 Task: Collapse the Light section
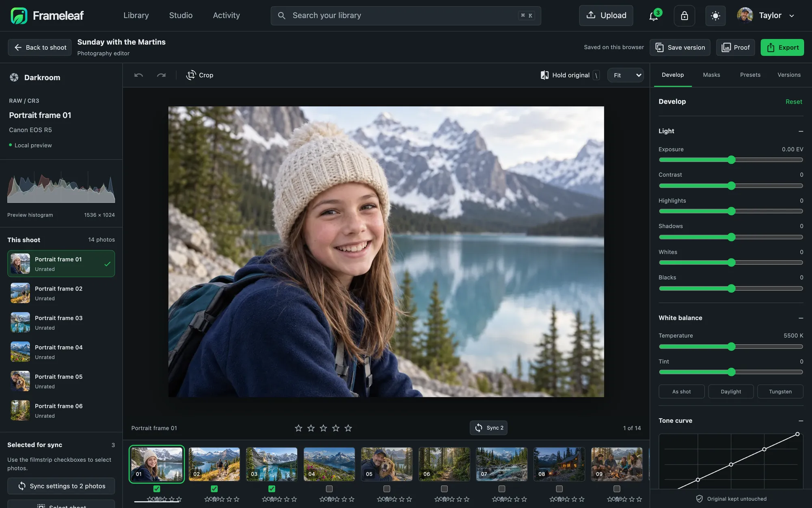801,131
